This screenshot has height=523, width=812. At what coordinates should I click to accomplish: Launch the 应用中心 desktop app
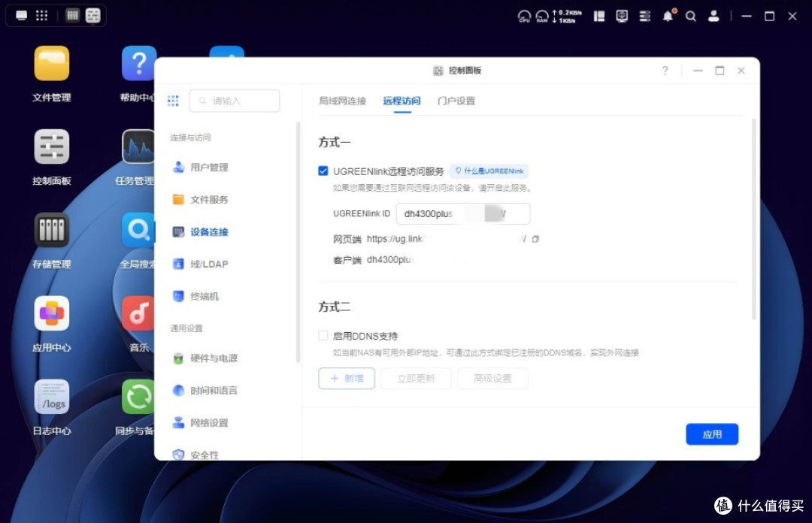(x=51, y=313)
